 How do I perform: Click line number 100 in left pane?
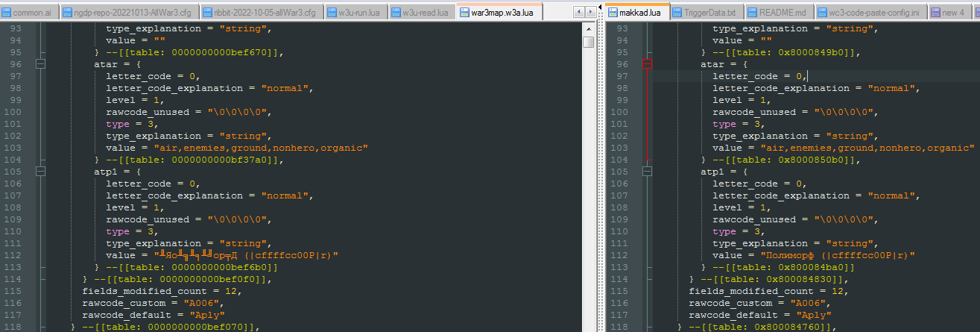[13, 112]
